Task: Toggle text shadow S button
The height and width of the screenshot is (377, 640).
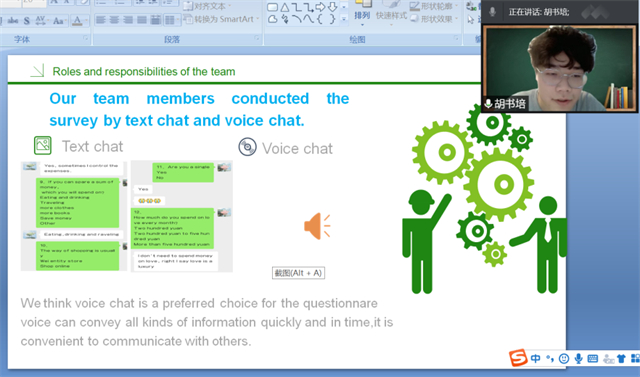Action: [27, 20]
